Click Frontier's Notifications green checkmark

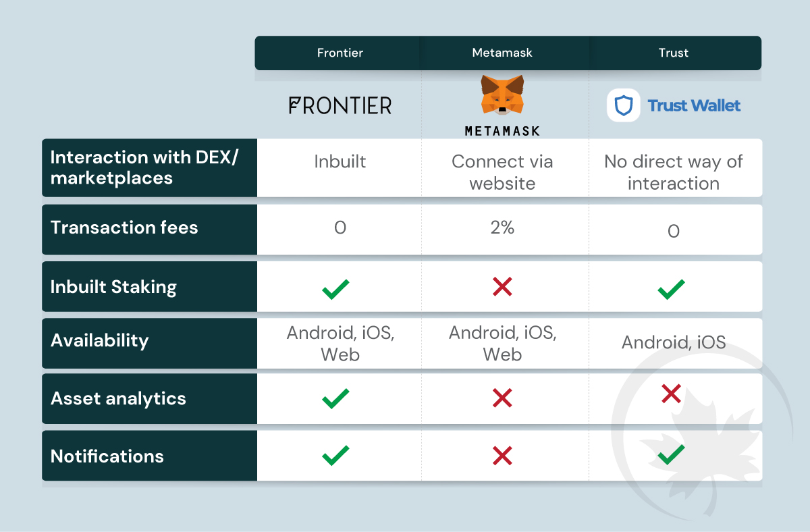tap(335, 455)
